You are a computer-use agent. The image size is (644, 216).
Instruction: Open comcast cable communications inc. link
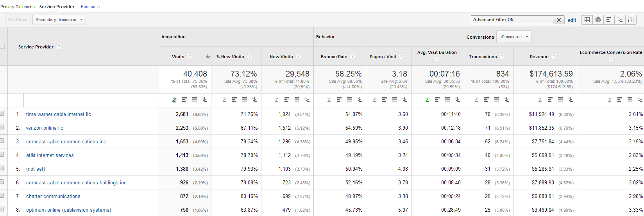click(67, 142)
